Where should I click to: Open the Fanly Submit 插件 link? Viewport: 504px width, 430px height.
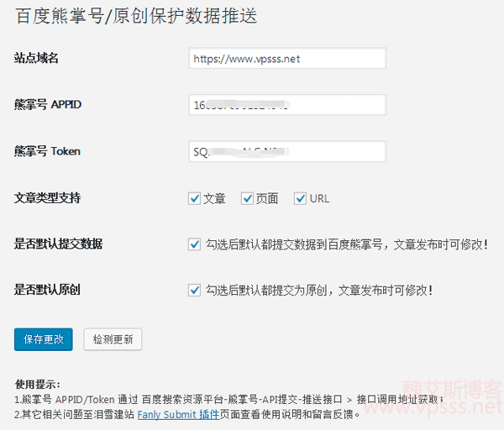point(178,414)
